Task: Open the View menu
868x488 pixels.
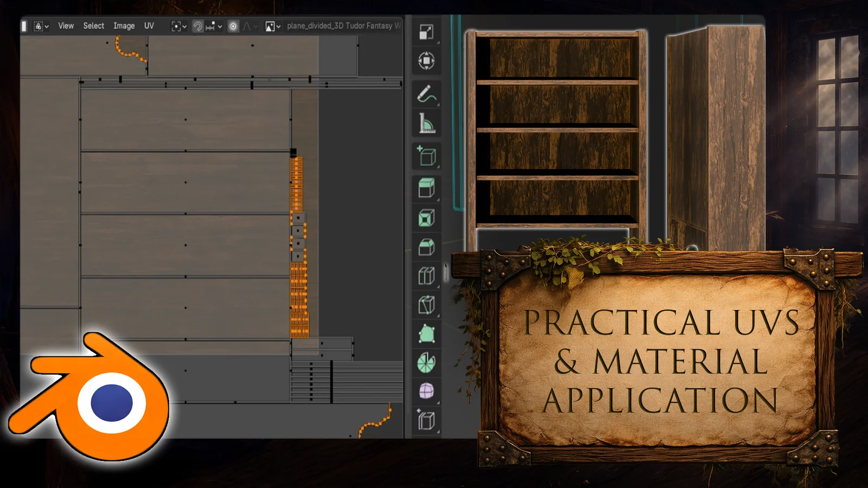Action: (x=65, y=25)
